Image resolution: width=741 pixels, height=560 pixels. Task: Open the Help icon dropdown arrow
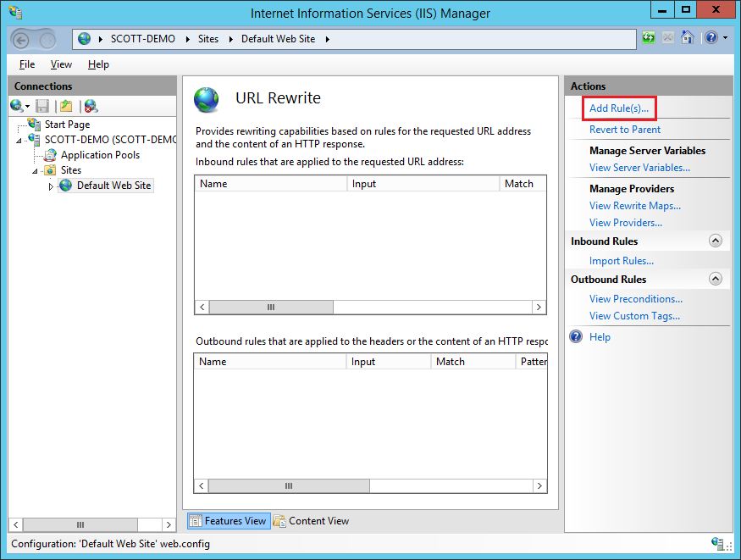(x=726, y=37)
